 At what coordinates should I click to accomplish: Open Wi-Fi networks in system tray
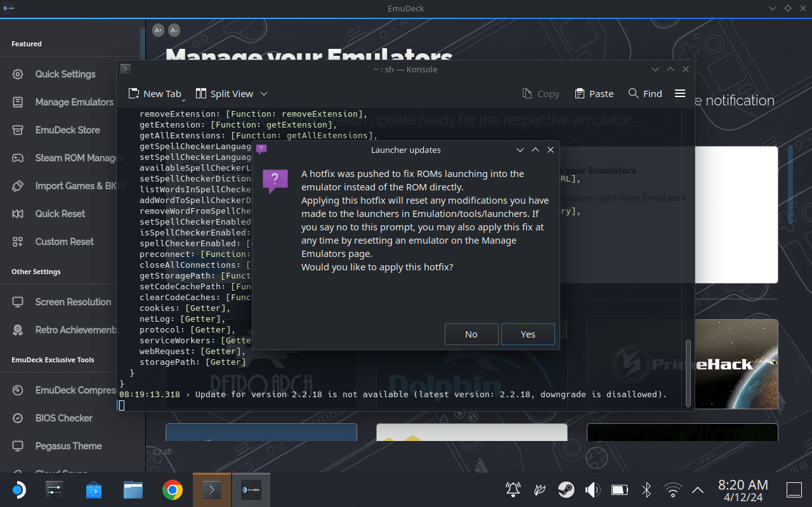point(672,490)
